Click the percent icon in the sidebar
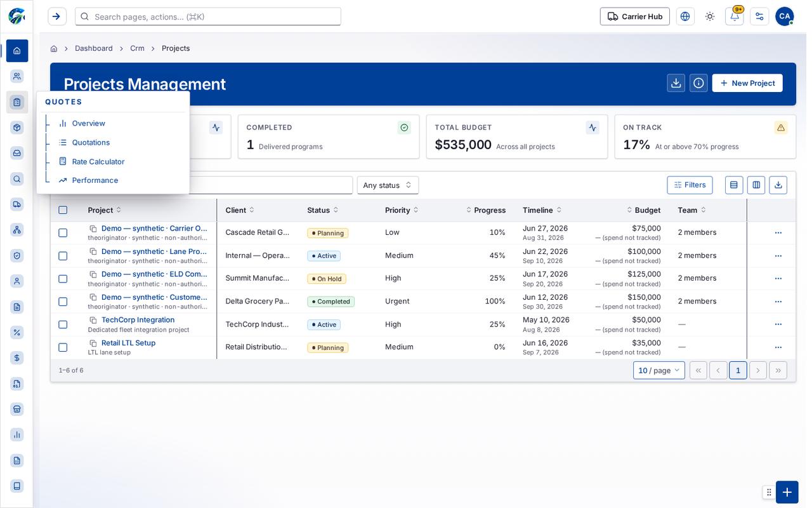812x508 pixels. (x=17, y=332)
